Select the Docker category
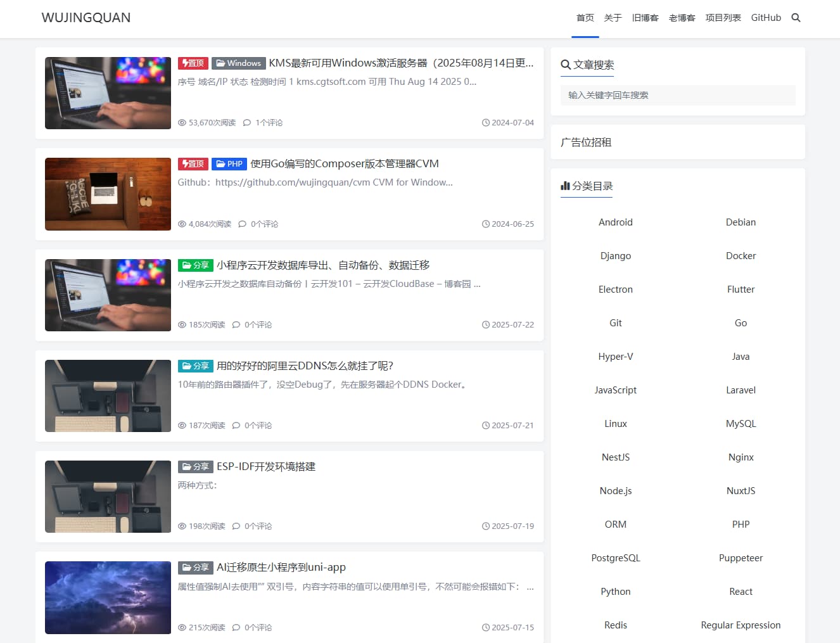Screen dimensions: 840x643 (x=741, y=256)
